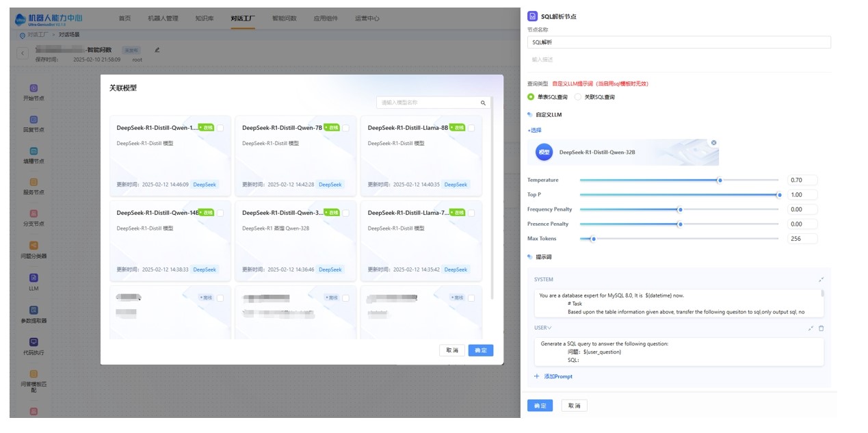Open the USER role dropdown

point(543,328)
